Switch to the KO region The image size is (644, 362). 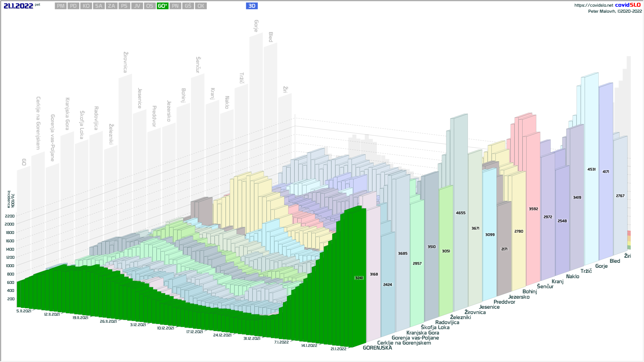click(x=86, y=6)
